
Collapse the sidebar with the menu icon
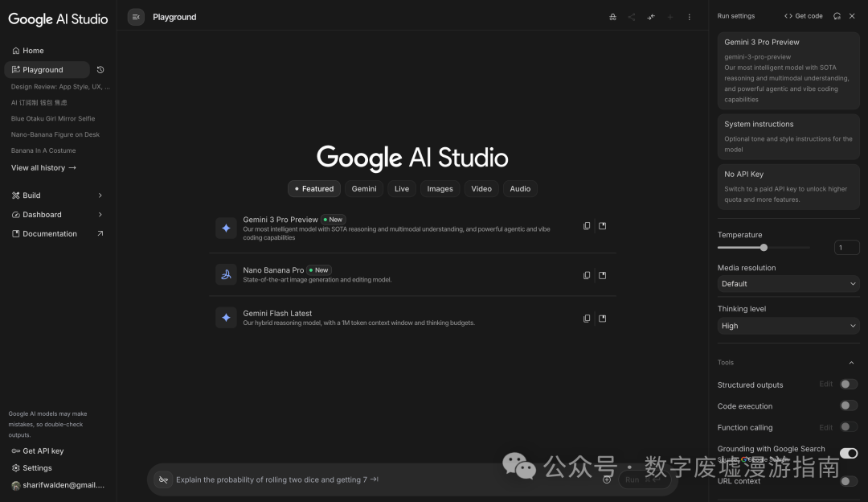pyautogui.click(x=136, y=17)
